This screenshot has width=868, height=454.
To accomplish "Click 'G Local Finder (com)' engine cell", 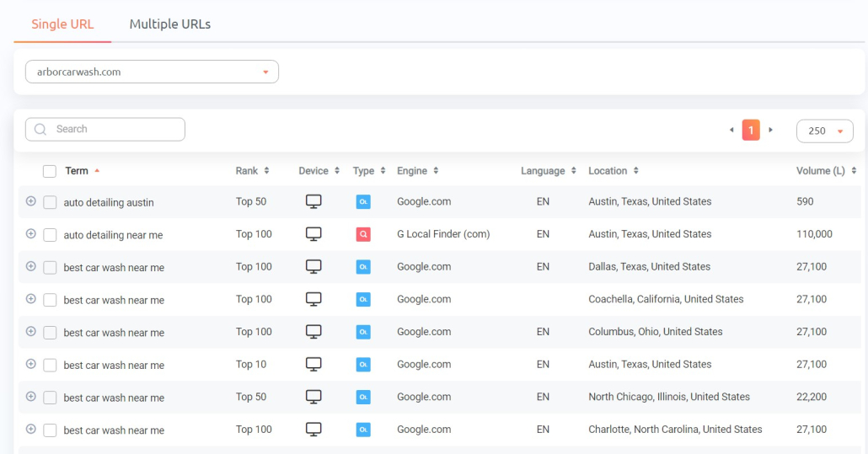I will click(443, 234).
